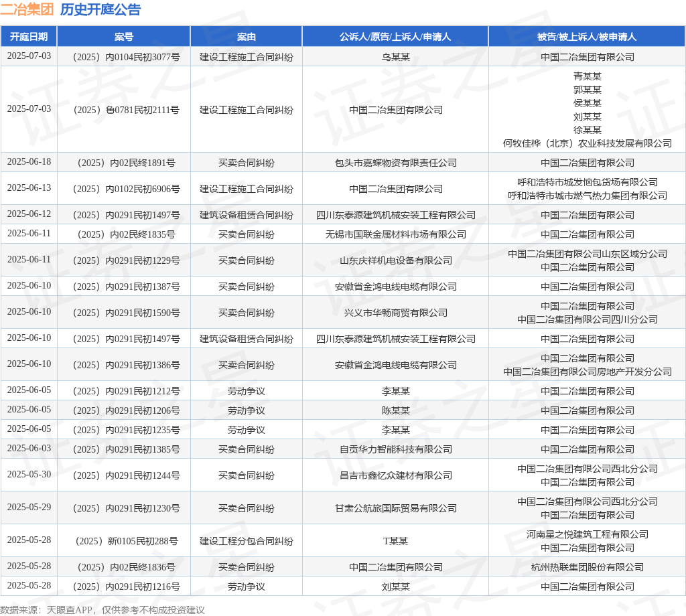The height and width of the screenshot is (616, 686).
Task: Click hearing date 2025-06-13
Action: coord(29,188)
